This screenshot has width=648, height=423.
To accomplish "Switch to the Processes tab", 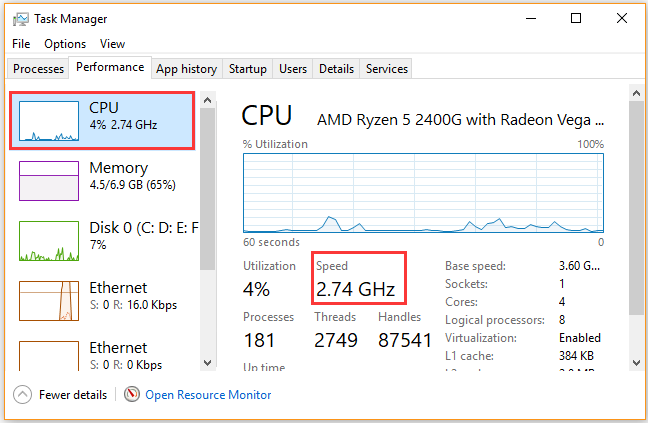I will [x=39, y=69].
